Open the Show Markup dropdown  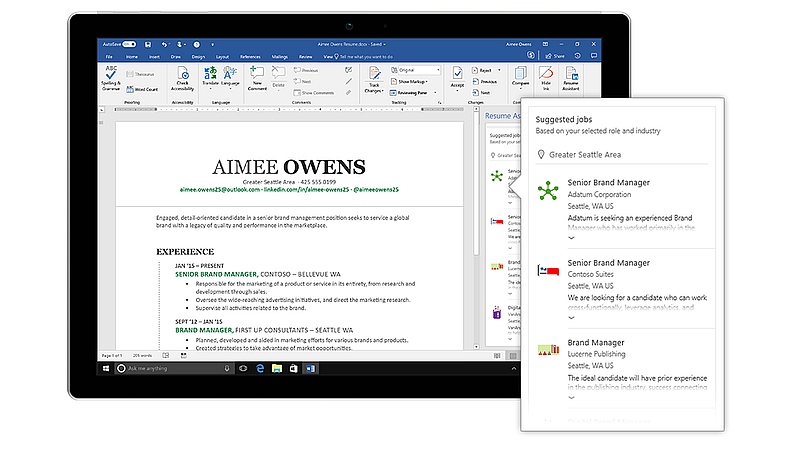(409, 82)
